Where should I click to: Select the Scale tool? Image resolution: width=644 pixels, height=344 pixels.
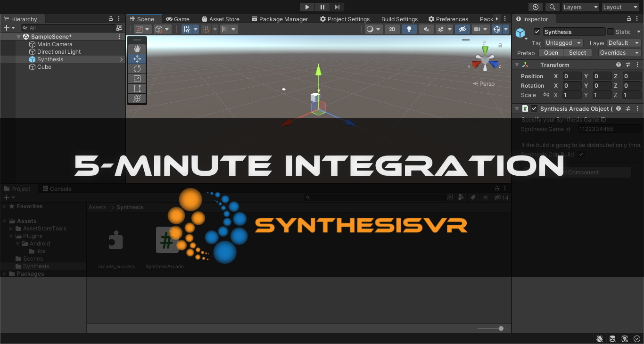coord(137,79)
